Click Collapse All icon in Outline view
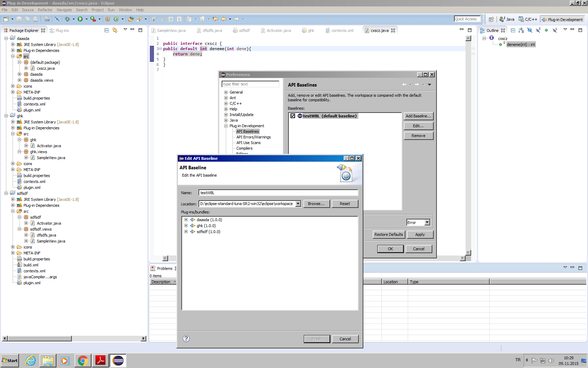The width and height of the screenshot is (588, 368). [513, 30]
